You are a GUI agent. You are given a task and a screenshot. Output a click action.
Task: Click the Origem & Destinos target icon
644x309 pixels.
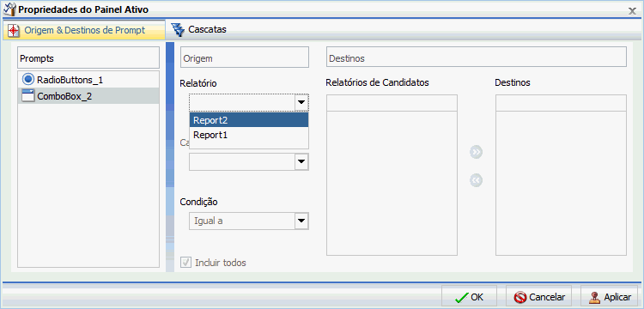(x=14, y=30)
